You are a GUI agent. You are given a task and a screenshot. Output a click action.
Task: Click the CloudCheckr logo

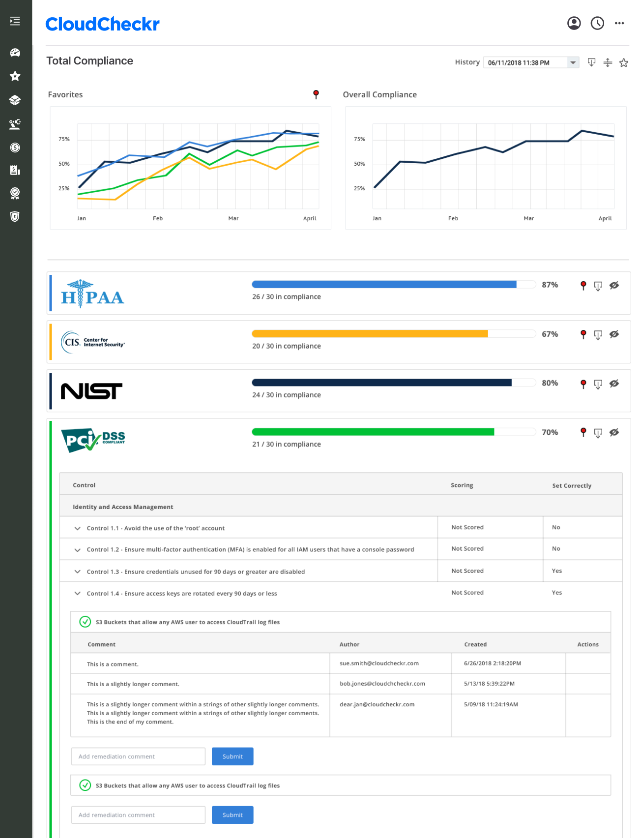(x=102, y=24)
